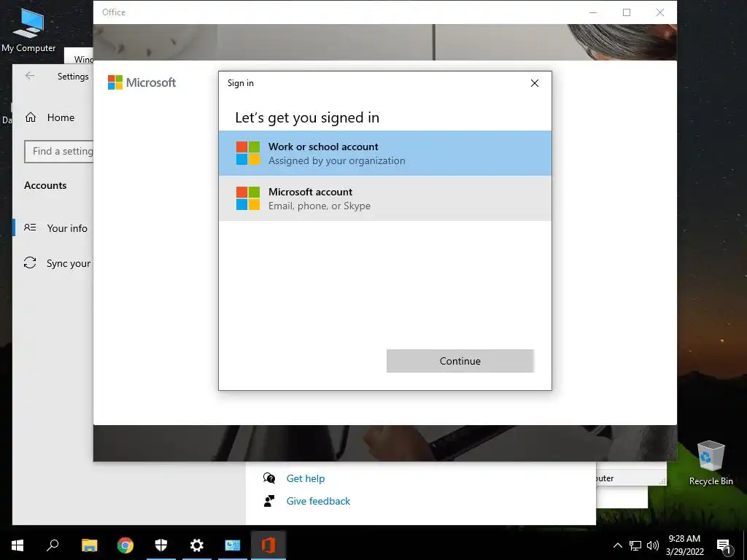Click the Accounts heading in Settings
Image resolution: width=747 pixels, height=560 pixels.
coord(45,185)
